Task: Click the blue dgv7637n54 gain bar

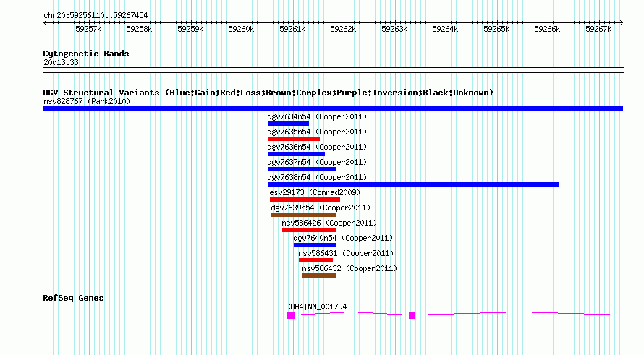Action: click(x=302, y=169)
